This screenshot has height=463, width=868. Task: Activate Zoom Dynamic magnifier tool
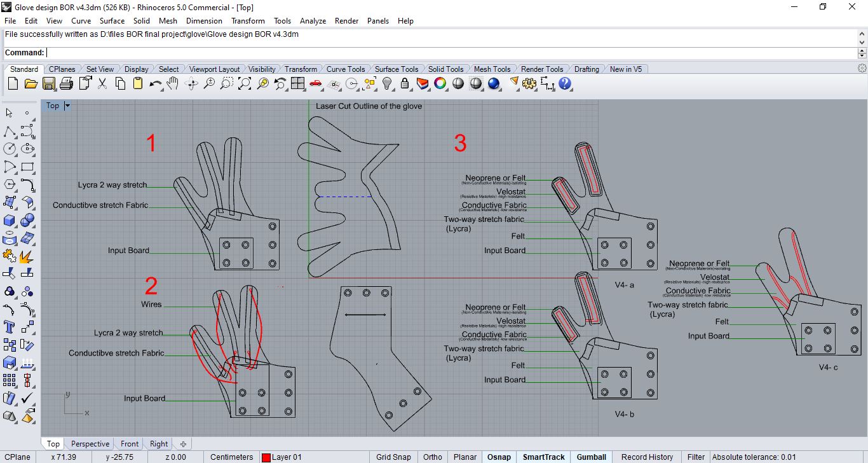209,83
